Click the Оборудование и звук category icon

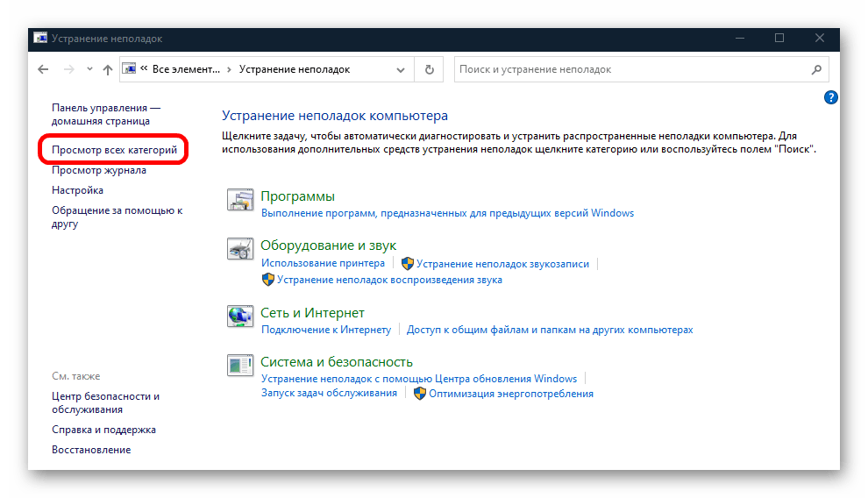coord(240,249)
